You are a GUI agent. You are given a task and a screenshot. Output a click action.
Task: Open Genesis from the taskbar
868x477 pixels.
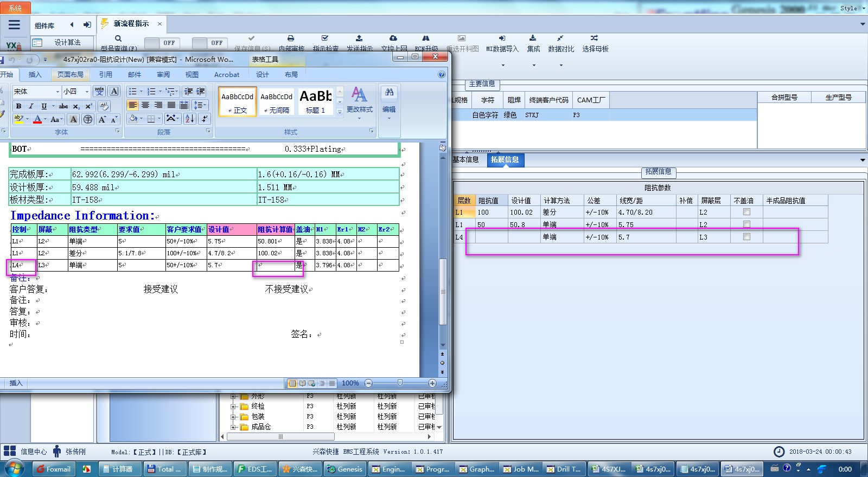tap(345, 469)
